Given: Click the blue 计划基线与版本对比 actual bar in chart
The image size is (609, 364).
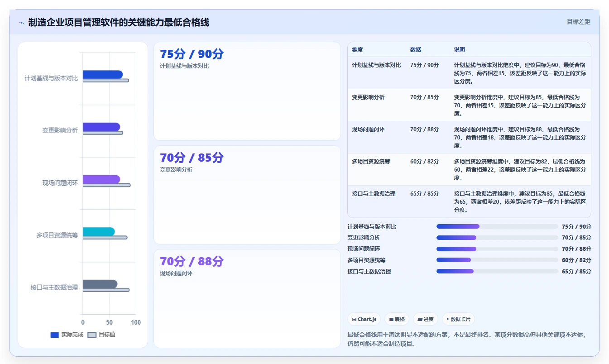Looking at the screenshot, I should tap(103, 75).
